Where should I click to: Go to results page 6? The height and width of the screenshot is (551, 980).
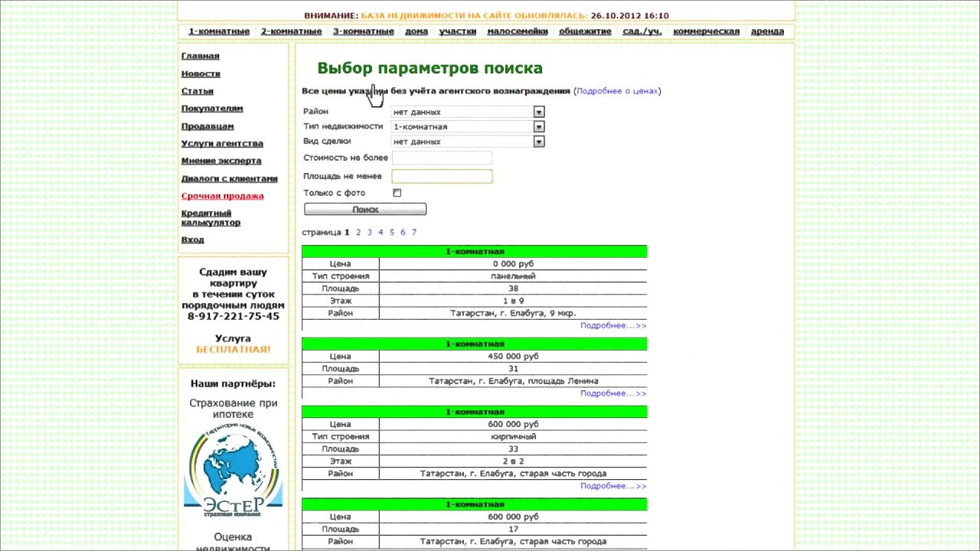(403, 232)
